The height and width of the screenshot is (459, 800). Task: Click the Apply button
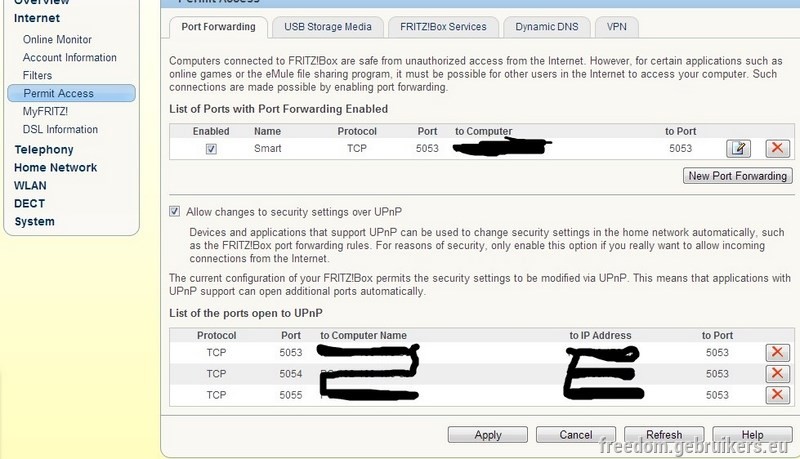488,435
